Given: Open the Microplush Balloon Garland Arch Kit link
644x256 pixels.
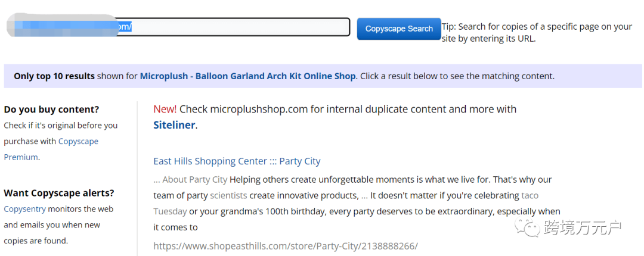Looking at the screenshot, I should pyautogui.click(x=247, y=76).
